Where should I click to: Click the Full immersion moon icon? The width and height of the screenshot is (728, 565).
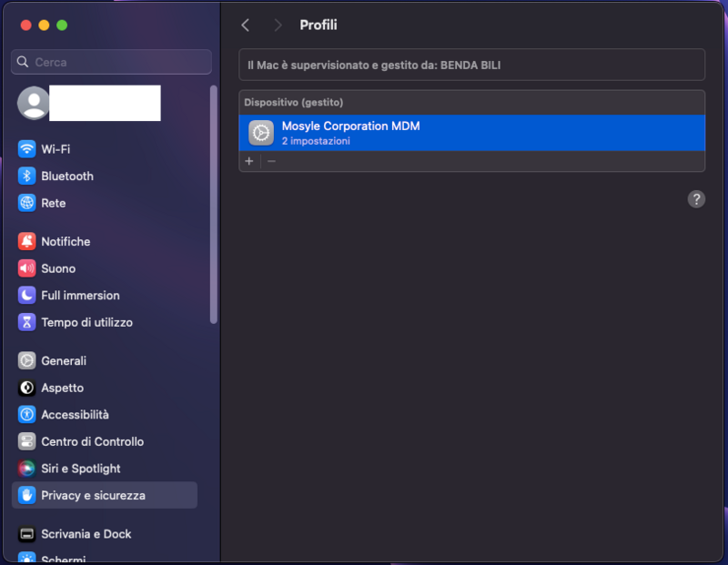(x=26, y=296)
